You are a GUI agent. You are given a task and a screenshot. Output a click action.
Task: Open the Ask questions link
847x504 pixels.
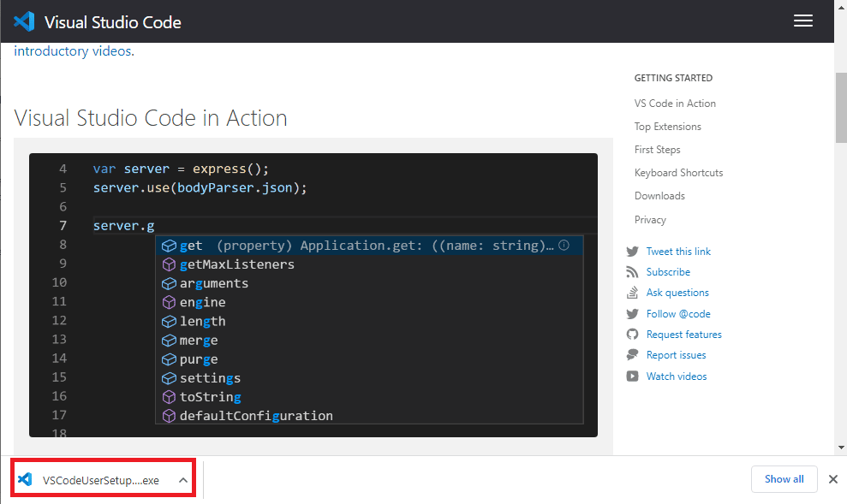[x=677, y=293]
